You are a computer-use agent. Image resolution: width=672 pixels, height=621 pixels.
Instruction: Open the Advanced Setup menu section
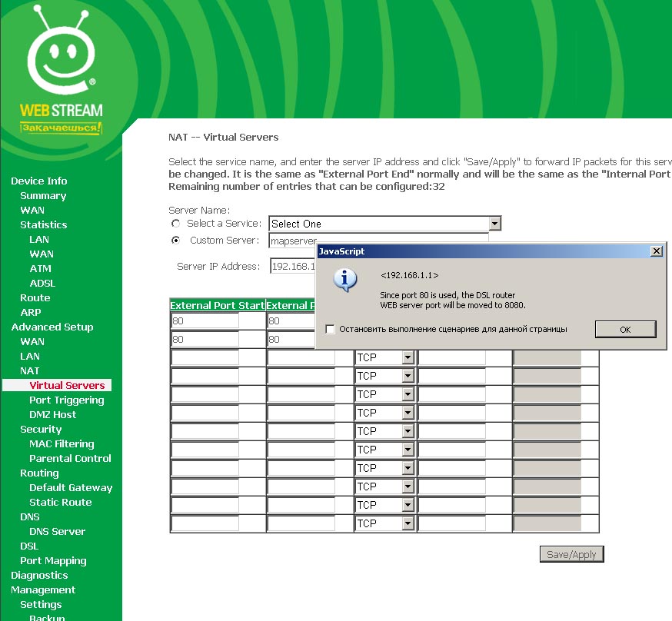pos(52,327)
